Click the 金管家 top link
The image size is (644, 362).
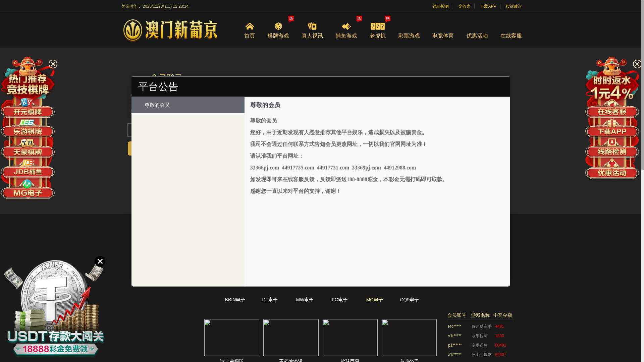[x=464, y=6]
